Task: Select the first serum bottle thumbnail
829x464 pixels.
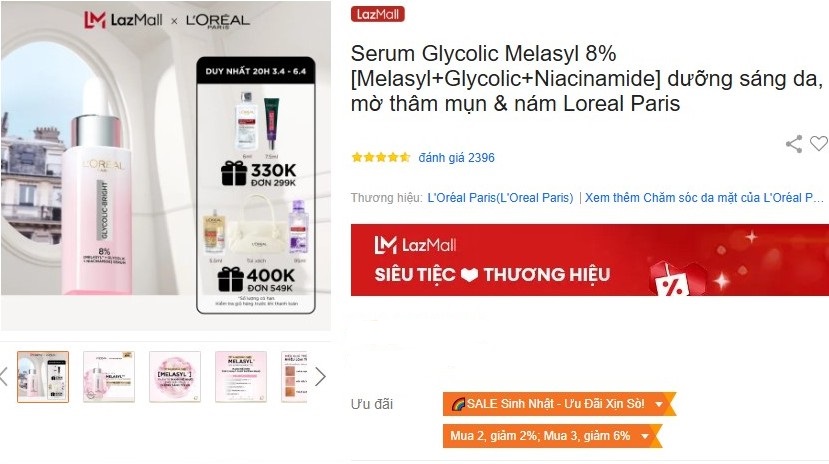Action: click(x=43, y=377)
